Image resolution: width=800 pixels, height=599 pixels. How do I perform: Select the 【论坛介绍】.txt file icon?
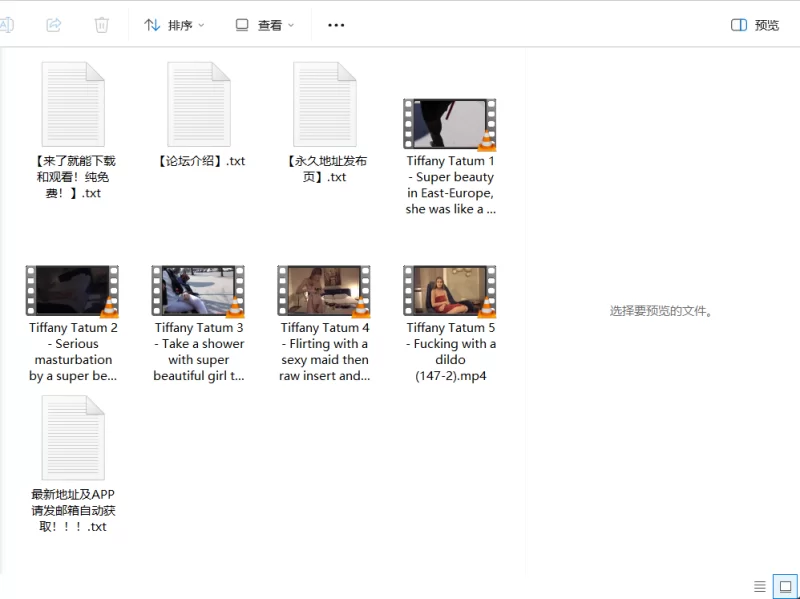point(199,105)
